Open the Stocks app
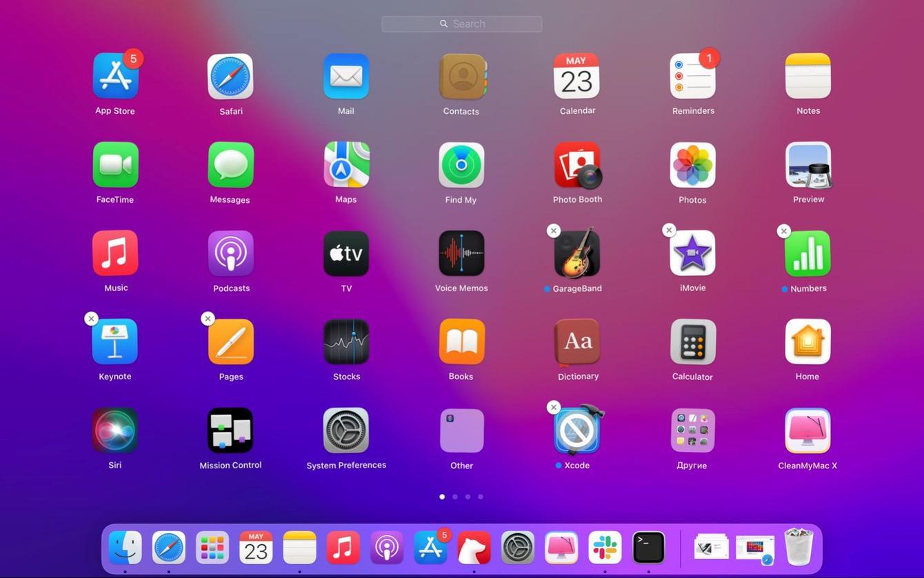The image size is (924, 578). 346,341
